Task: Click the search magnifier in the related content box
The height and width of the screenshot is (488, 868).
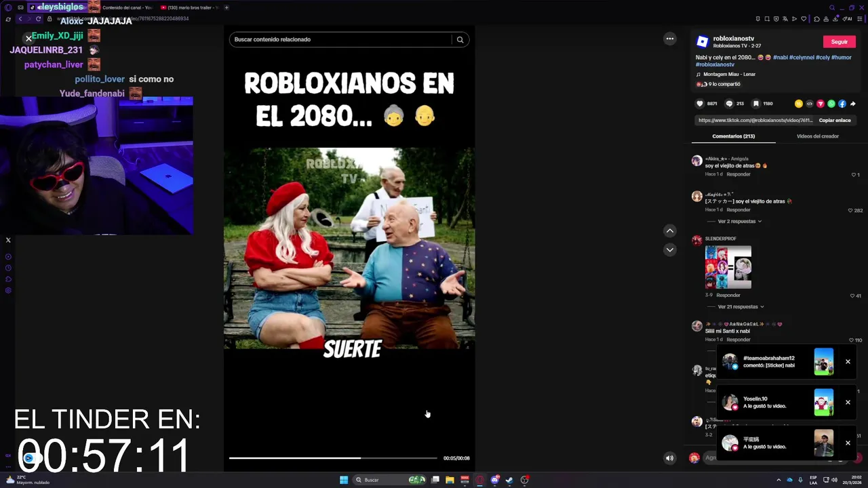Action: tap(460, 39)
